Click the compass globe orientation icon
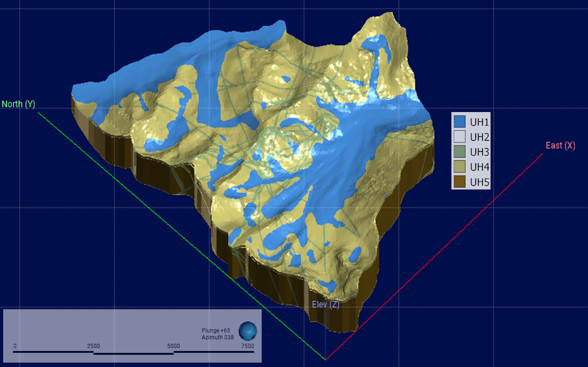588x367 pixels. (248, 332)
